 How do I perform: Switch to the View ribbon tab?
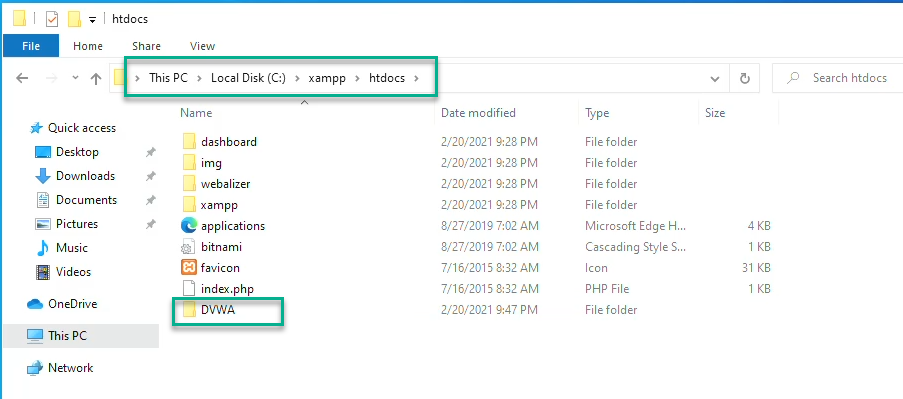202,46
